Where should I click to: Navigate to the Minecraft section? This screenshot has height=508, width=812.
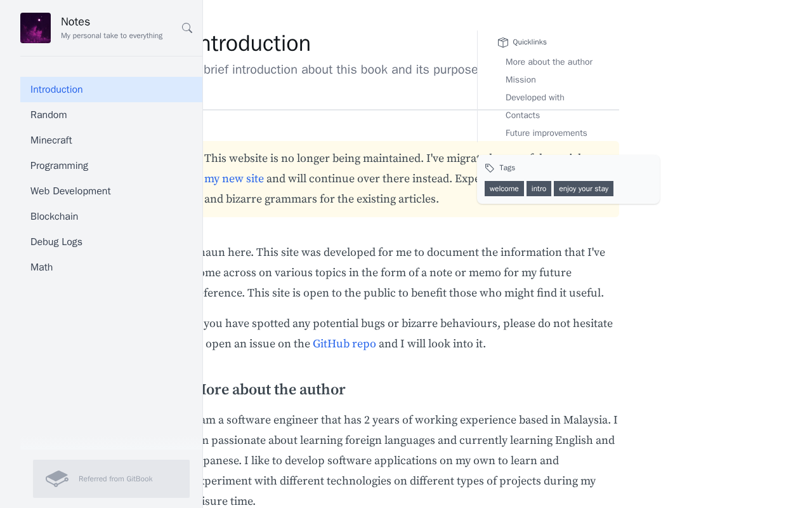51,140
